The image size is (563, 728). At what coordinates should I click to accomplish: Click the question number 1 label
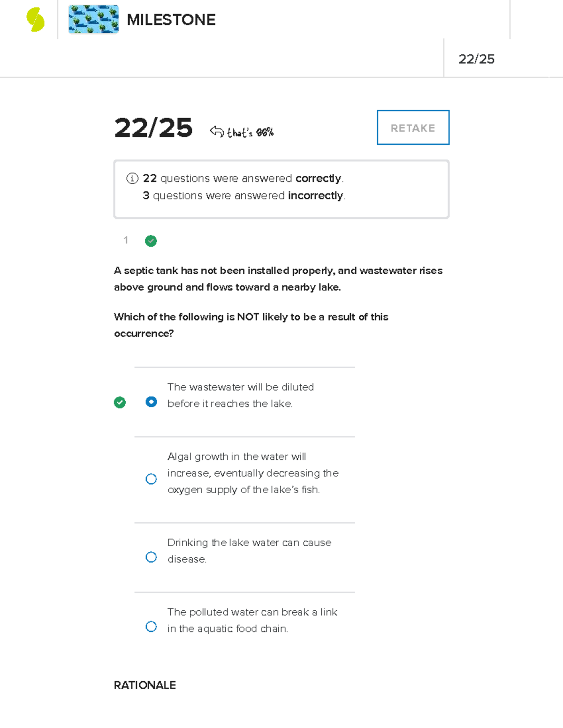(126, 240)
